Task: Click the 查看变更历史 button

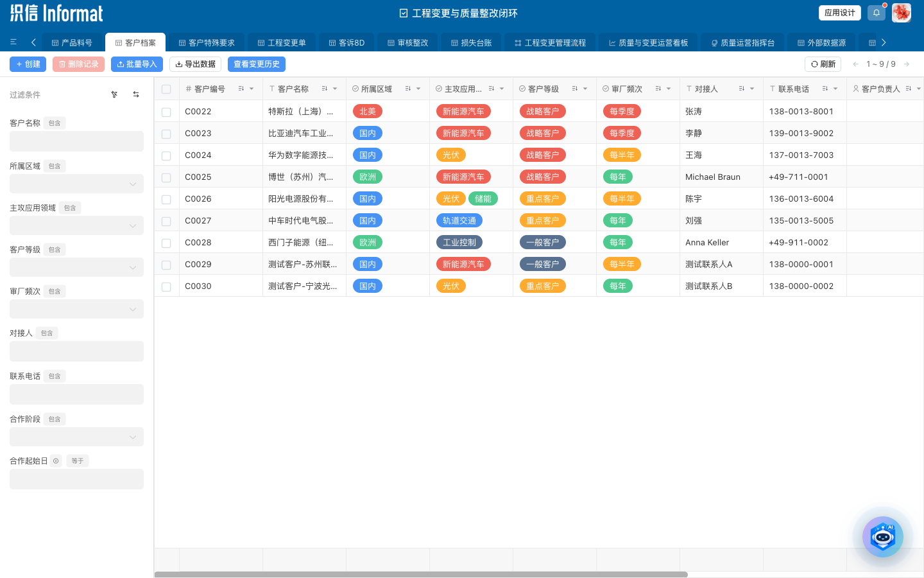Action: pyautogui.click(x=257, y=64)
